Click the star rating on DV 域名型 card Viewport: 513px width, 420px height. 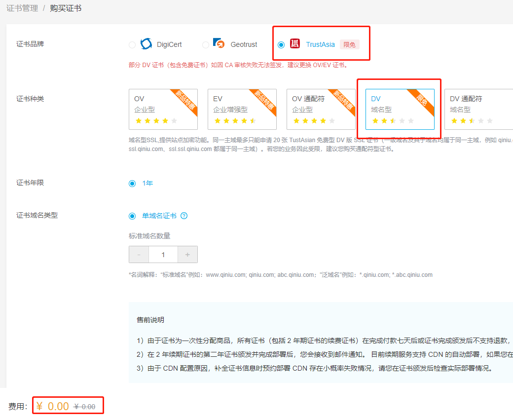(x=393, y=121)
